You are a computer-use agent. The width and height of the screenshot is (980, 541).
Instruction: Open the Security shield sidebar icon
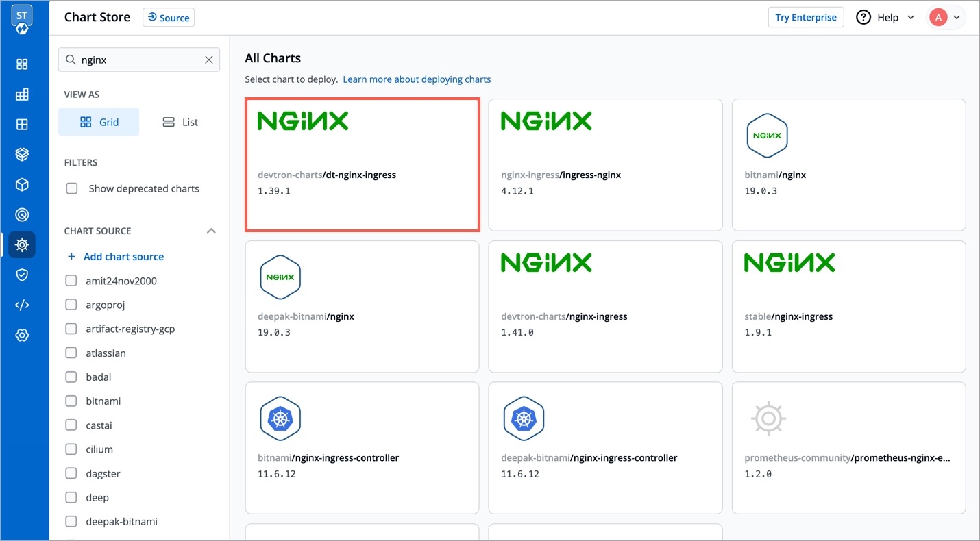point(22,275)
